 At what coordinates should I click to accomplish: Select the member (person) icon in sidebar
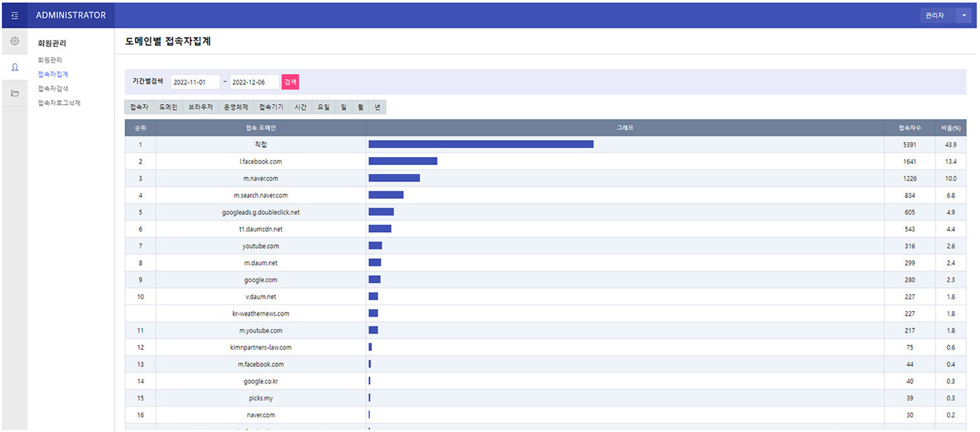pos(15,68)
